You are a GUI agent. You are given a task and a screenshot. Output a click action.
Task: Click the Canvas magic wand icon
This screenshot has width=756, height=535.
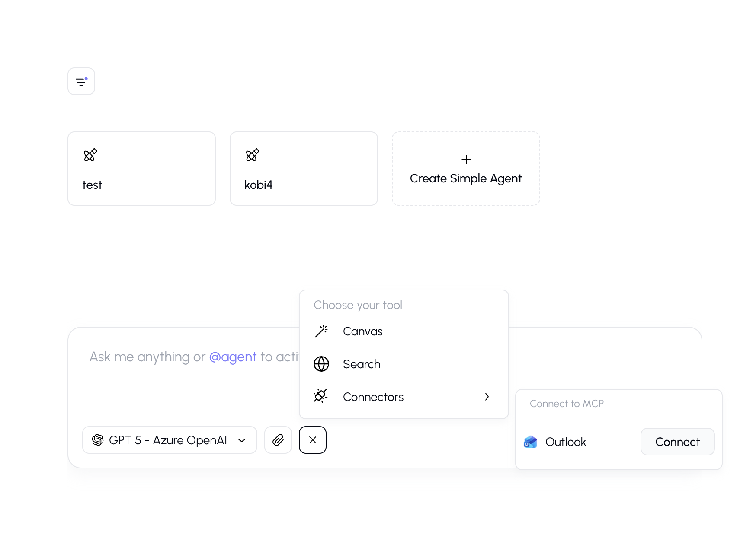pos(321,331)
